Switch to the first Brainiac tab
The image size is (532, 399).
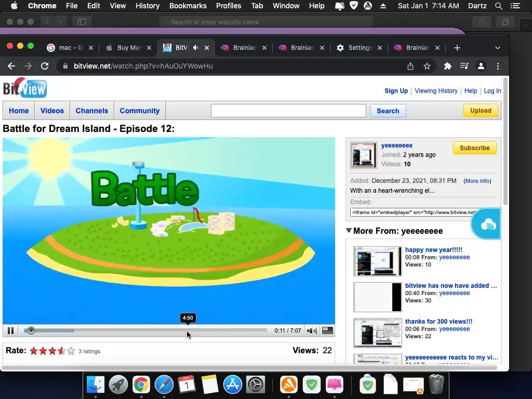click(244, 47)
